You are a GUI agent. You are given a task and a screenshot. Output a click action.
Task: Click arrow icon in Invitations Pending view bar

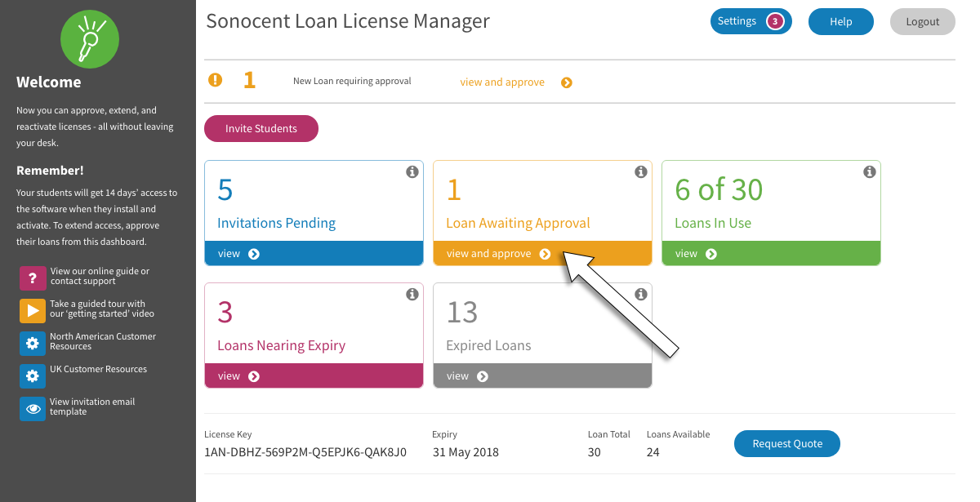click(x=254, y=254)
